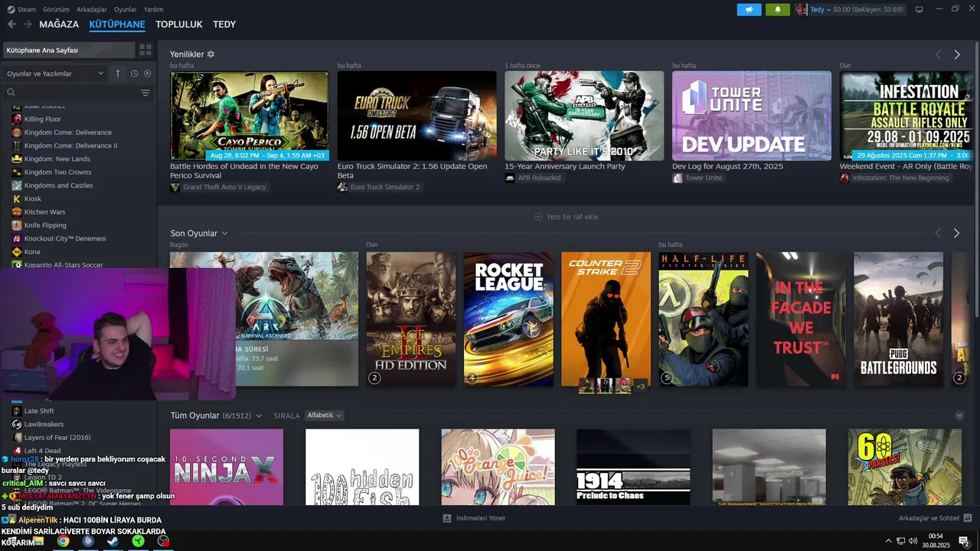The width and height of the screenshot is (980, 551).
Task: Show next Yenilikler news with right arrow
Action: 957,54
